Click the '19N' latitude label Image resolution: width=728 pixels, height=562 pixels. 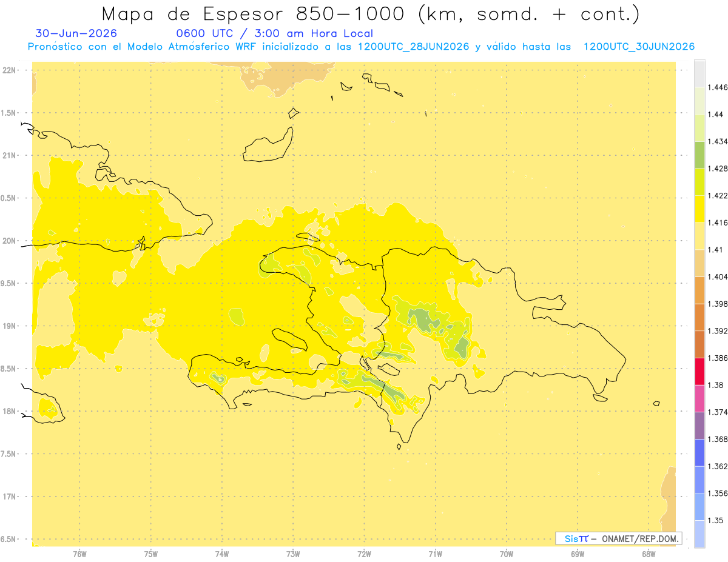[x=9, y=326]
